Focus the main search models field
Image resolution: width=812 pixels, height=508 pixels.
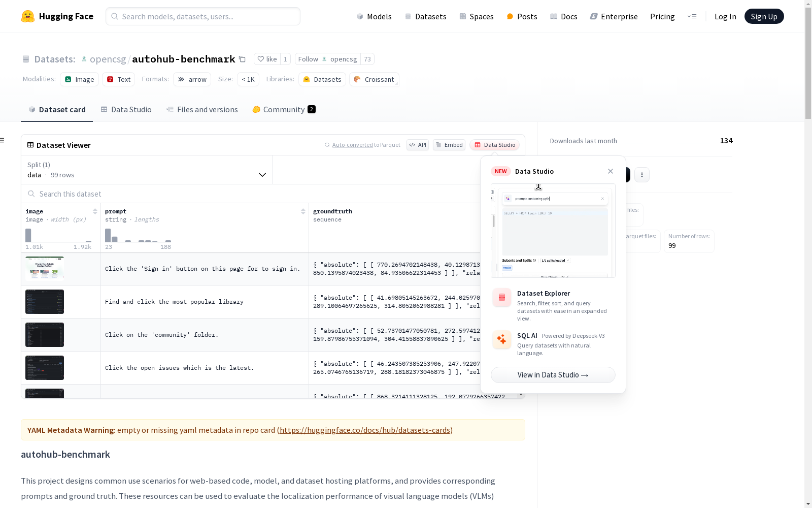203,16
